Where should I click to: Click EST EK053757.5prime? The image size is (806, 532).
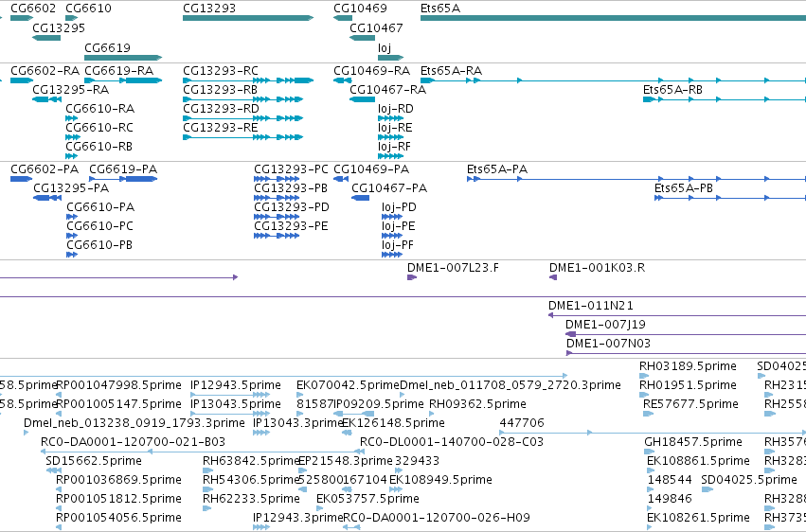click(320, 509)
